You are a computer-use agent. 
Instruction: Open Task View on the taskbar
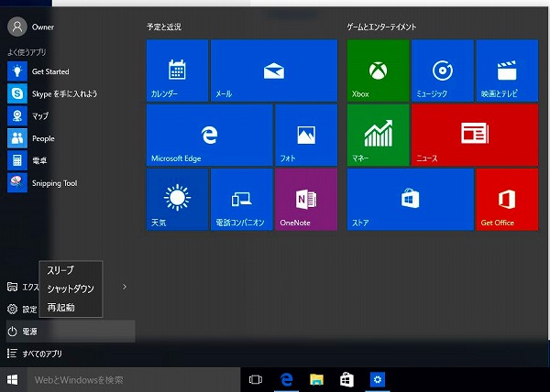(256, 380)
